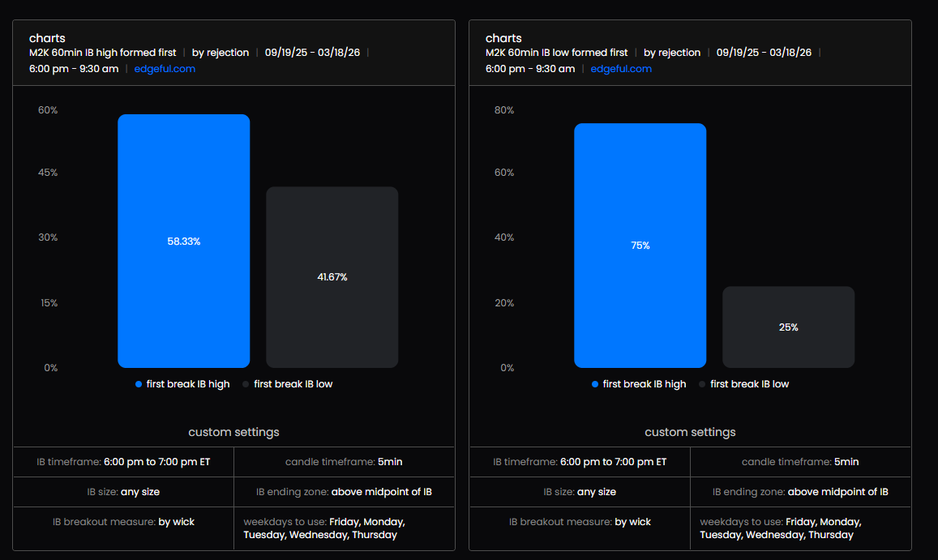Click 'IB breakout measure: by wick' in left panel
The width and height of the screenshot is (938, 560).
click(123, 522)
